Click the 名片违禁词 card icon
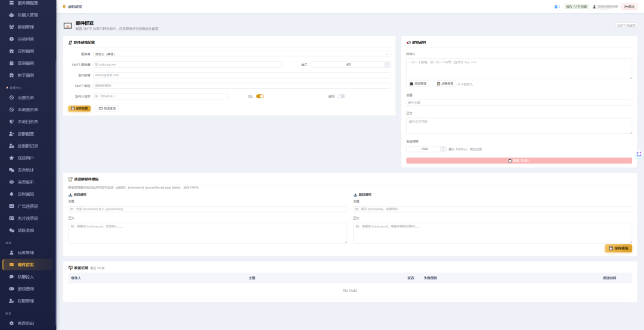644x330 pixels. pyautogui.click(x=11, y=219)
